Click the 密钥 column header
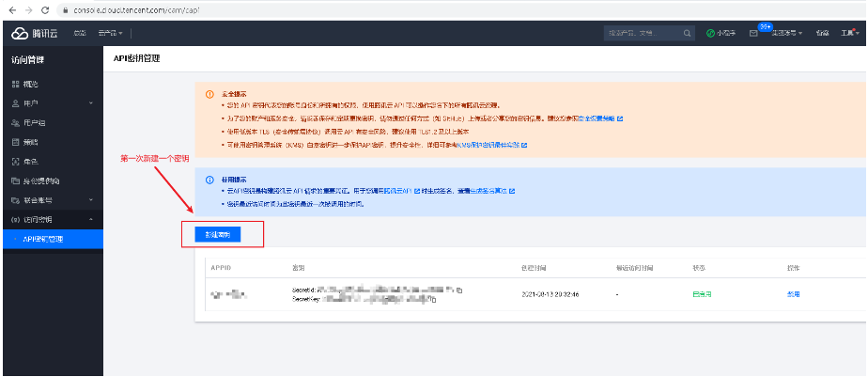The width and height of the screenshot is (868, 377). click(x=298, y=268)
